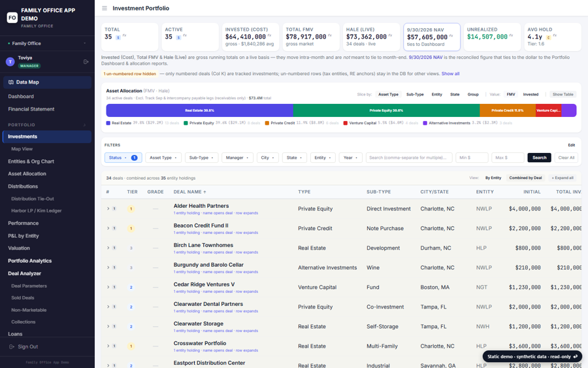Open the Asset Type filter dropdown
This screenshot has width=588, height=368.
(x=163, y=158)
